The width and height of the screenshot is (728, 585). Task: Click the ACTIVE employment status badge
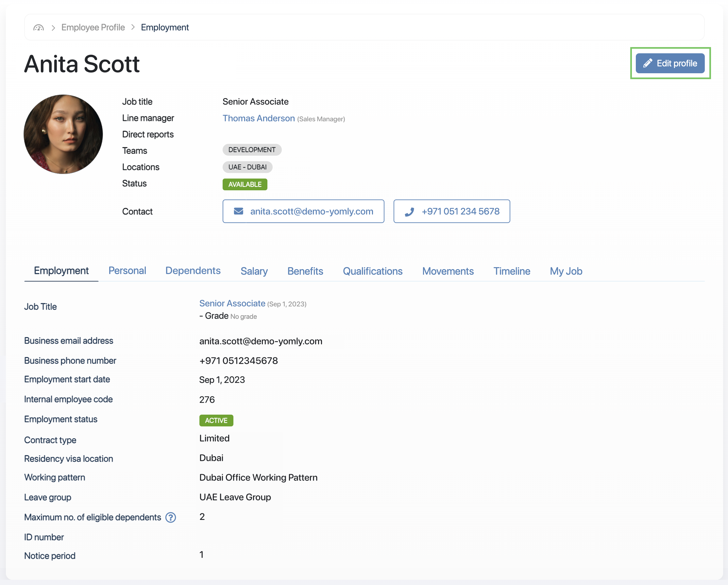216,421
